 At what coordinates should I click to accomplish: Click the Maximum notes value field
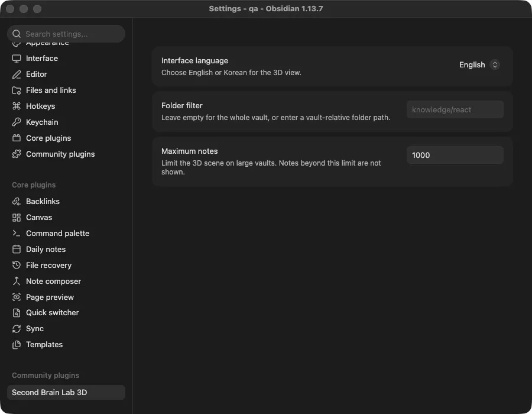click(455, 155)
